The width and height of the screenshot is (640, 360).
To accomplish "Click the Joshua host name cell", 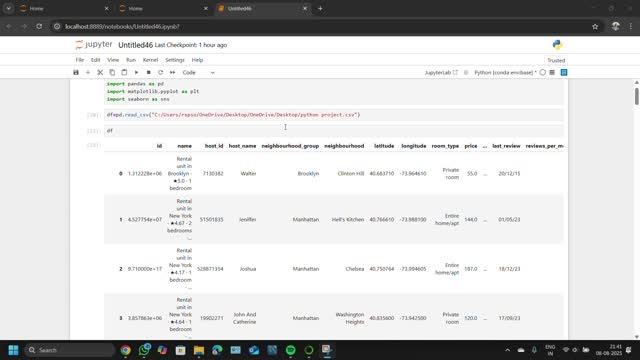I will pos(248,269).
